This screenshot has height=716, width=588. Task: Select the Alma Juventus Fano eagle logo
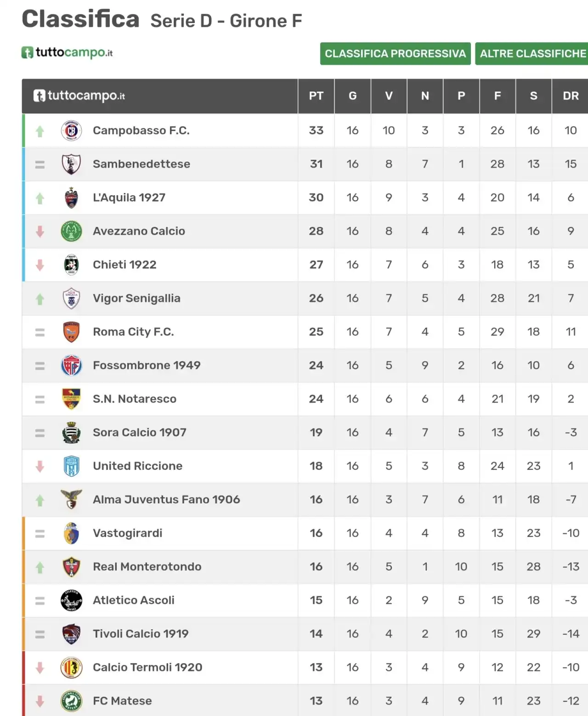(71, 500)
